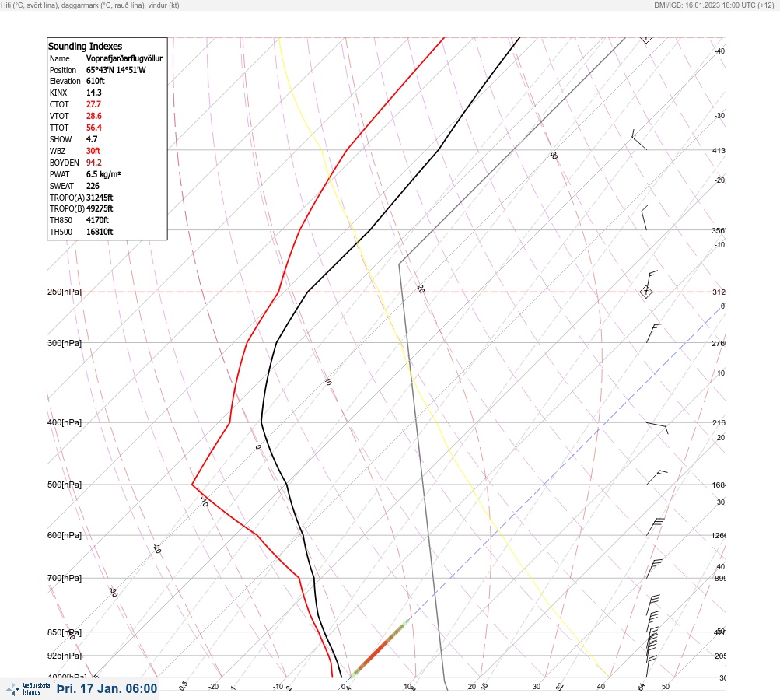Click the 300[hPa] pressure label

(65, 343)
